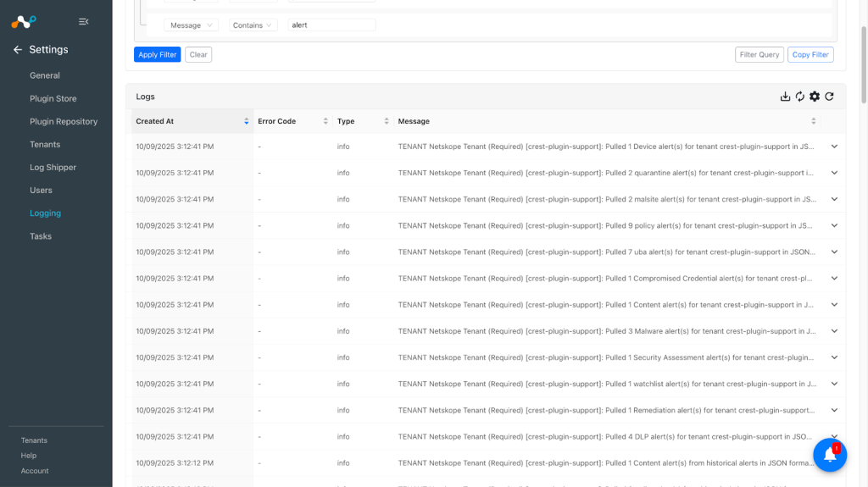868x487 pixels.
Task: Open Plugin Repository page
Action: point(64,121)
